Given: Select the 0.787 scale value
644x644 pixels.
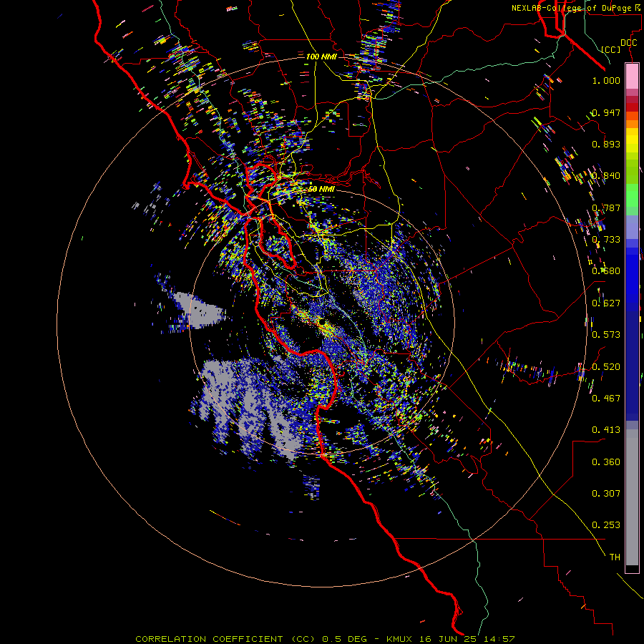Looking at the screenshot, I should pos(606,208).
